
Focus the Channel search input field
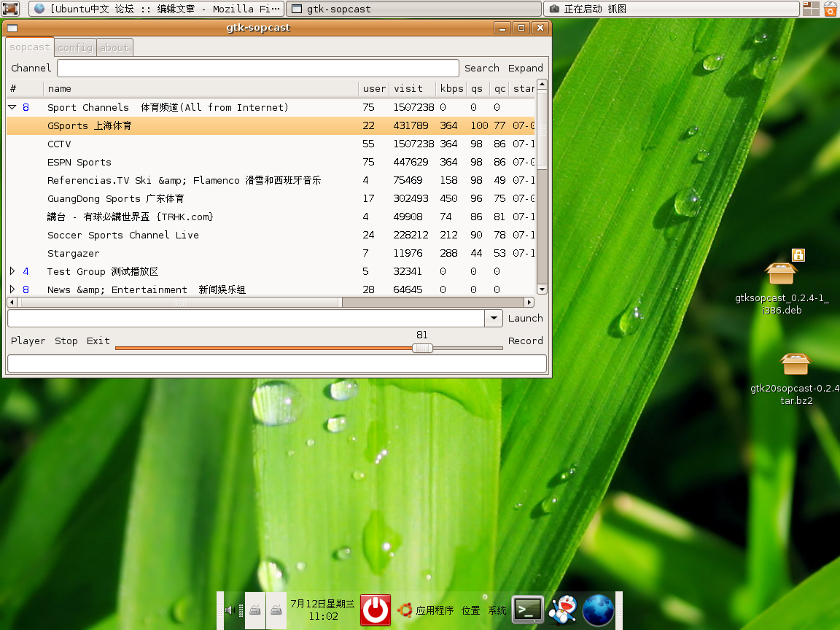(x=257, y=68)
